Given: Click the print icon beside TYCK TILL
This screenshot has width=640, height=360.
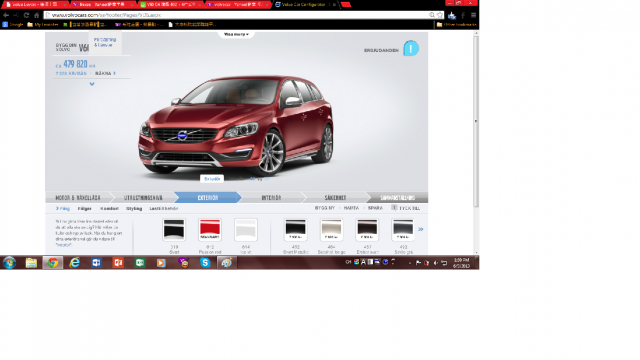Looking at the screenshot, I should point(394,208).
